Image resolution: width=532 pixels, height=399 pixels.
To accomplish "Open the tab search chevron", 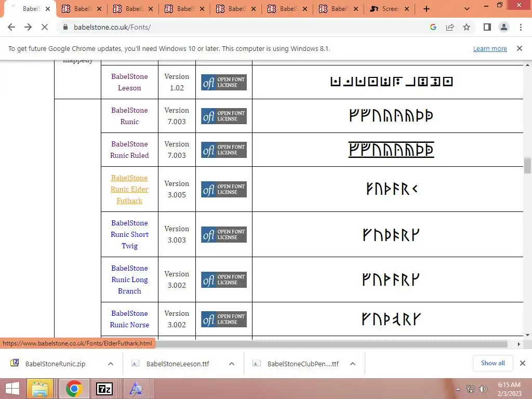I will click(467, 9).
